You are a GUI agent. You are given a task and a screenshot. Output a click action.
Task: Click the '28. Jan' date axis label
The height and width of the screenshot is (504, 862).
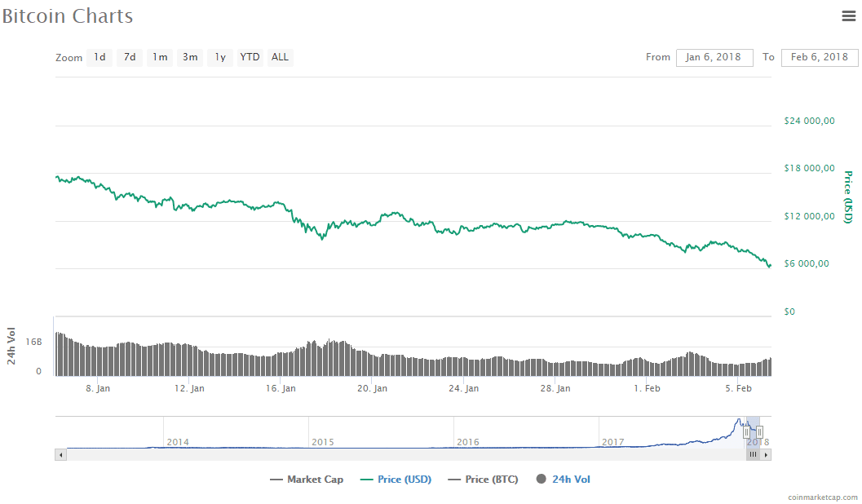pyautogui.click(x=555, y=388)
